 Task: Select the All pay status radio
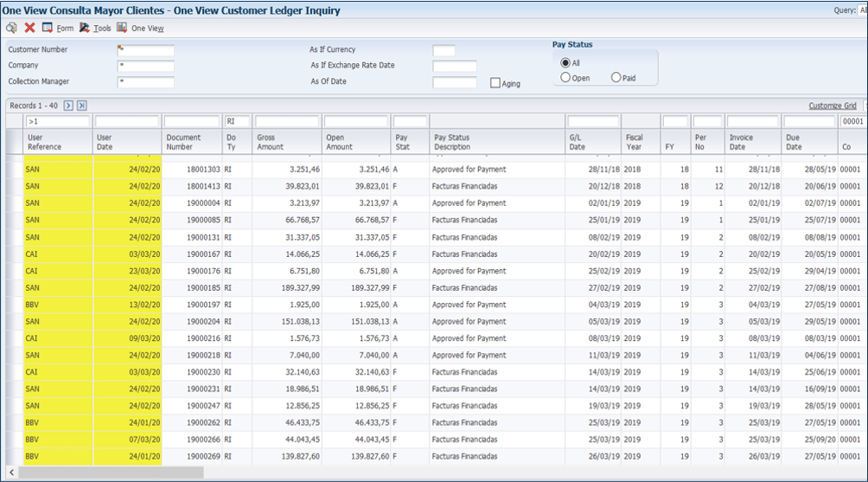[x=565, y=62]
